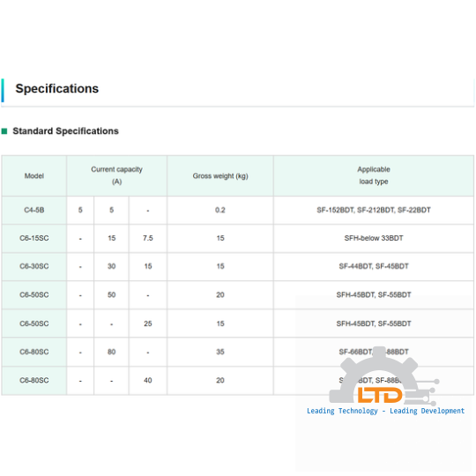Click load type "SF-44BDT, SF-45BDT"
The image size is (476, 476).
point(374,266)
